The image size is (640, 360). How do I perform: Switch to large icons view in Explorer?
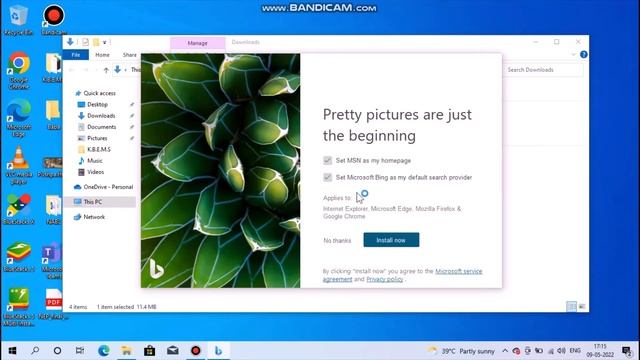click(x=582, y=307)
